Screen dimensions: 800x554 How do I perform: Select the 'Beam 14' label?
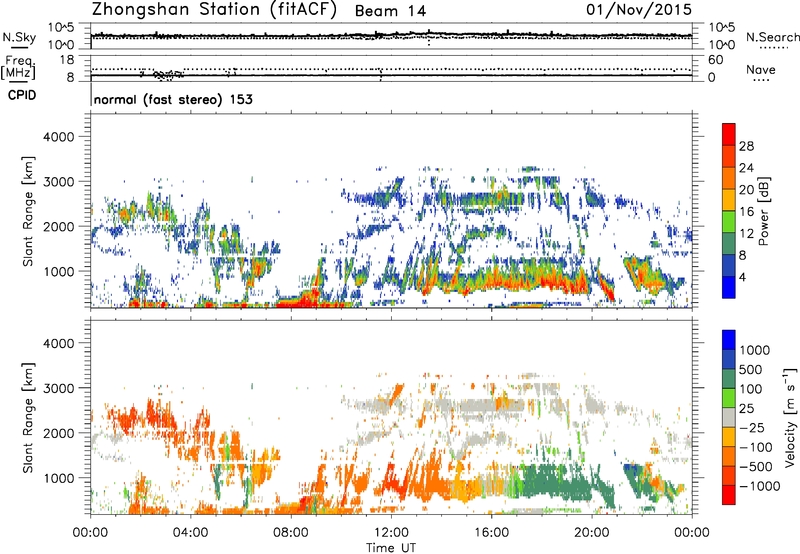390,11
